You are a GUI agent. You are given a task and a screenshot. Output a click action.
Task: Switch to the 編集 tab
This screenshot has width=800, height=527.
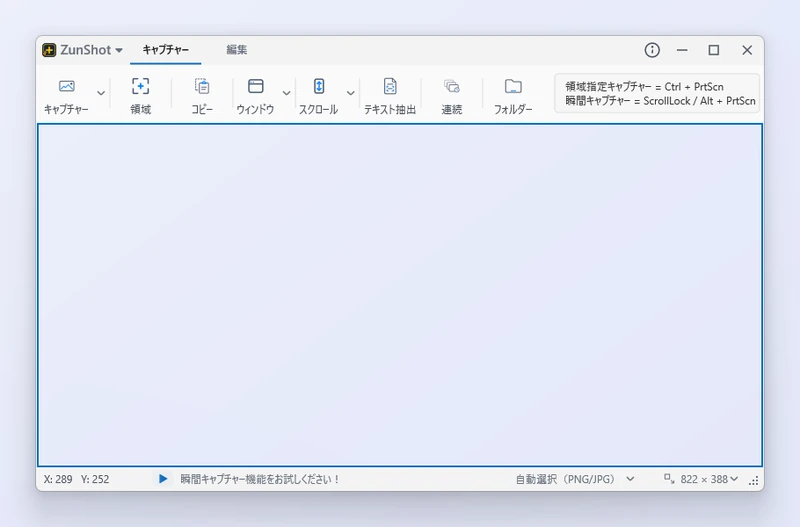(237, 50)
